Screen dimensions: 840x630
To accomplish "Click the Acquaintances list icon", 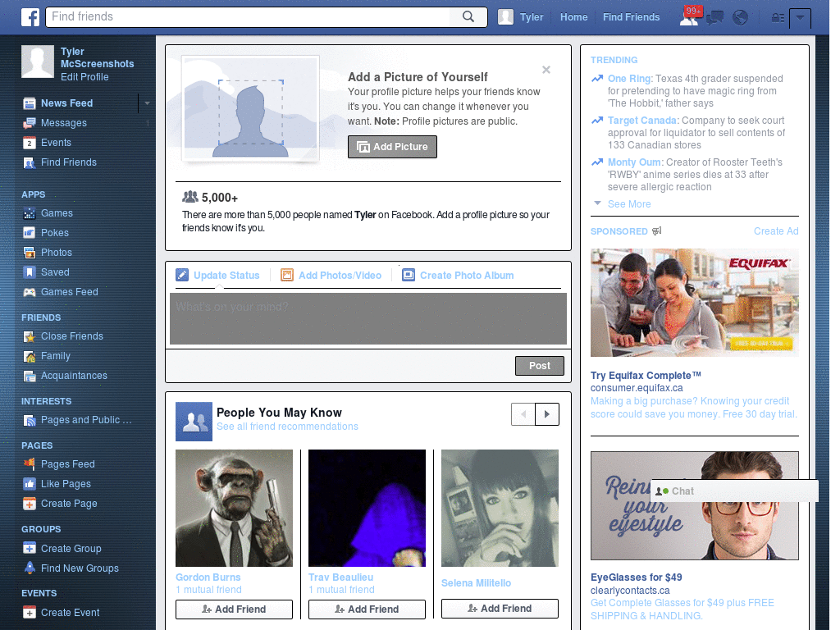I will click(30, 376).
